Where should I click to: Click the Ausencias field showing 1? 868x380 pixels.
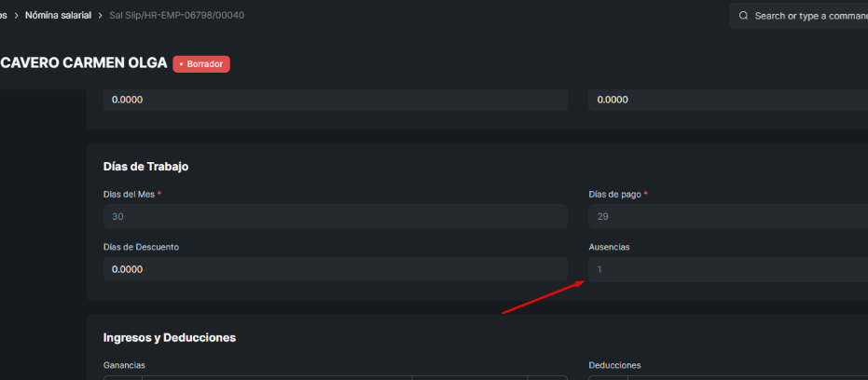[x=728, y=269]
